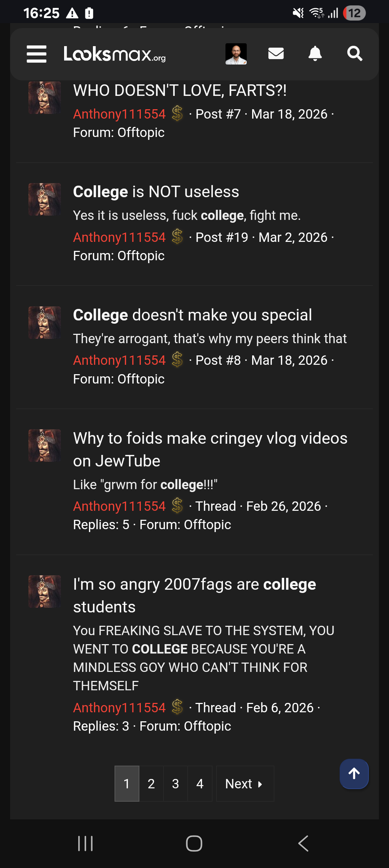Open the search magnifier icon

[x=355, y=53]
